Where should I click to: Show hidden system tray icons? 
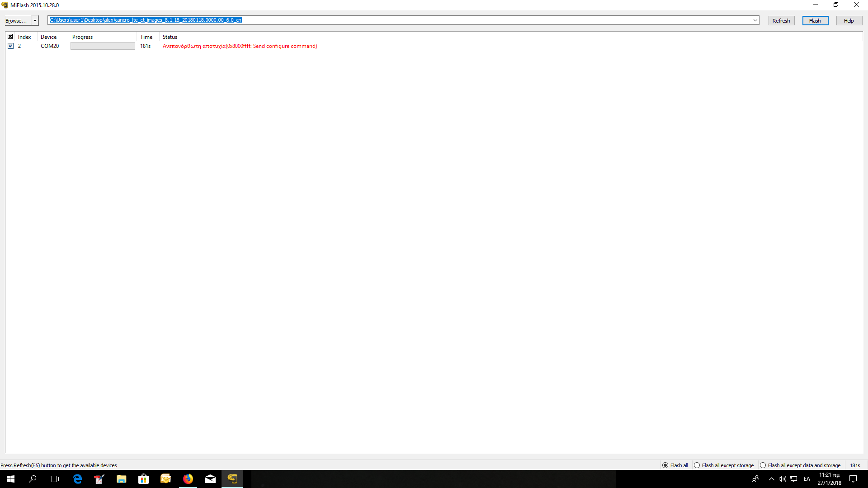771,479
